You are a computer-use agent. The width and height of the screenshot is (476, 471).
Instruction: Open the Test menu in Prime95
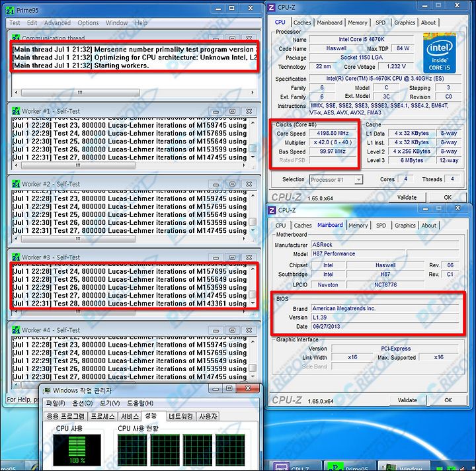pyautogui.click(x=15, y=23)
